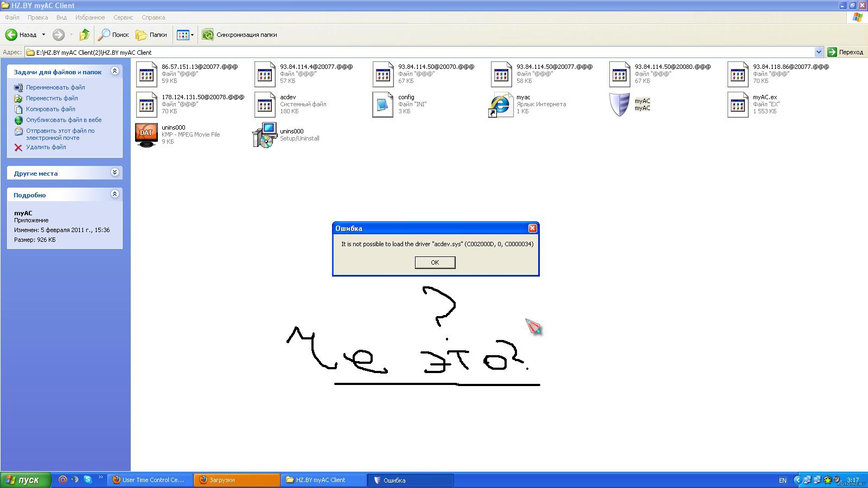Close the Ошибка error dialog
Image resolution: width=868 pixels, height=488 pixels.
[532, 228]
